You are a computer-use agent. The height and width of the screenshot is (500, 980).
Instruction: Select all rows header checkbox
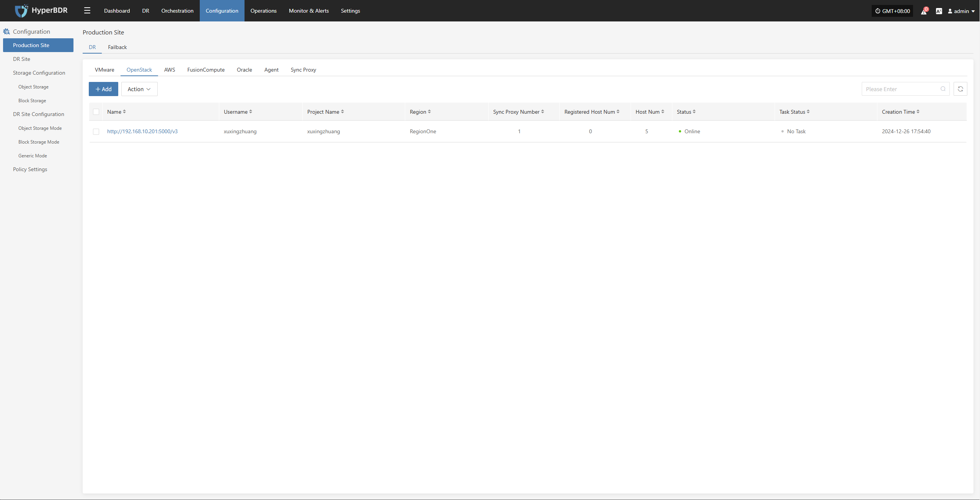[x=96, y=112]
